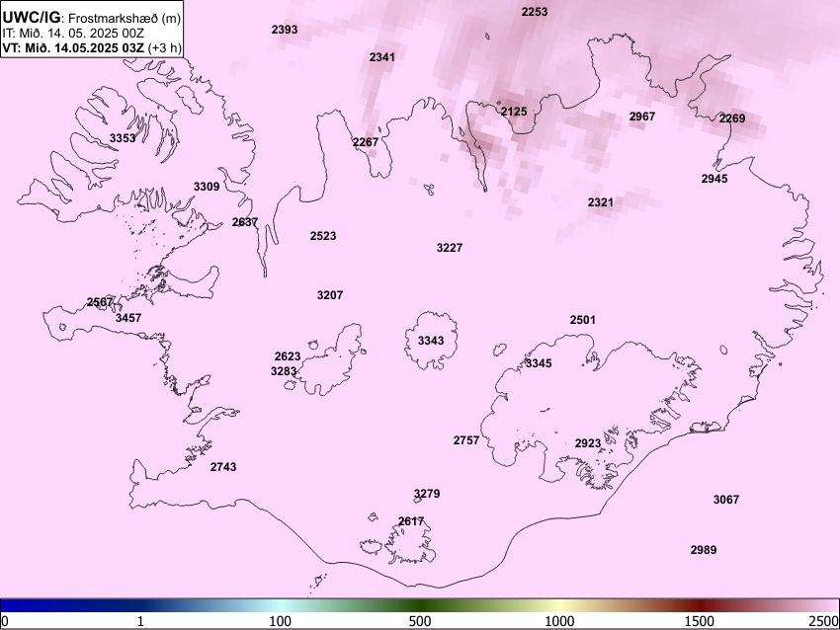Click the dark red section of the color scale

700,605
